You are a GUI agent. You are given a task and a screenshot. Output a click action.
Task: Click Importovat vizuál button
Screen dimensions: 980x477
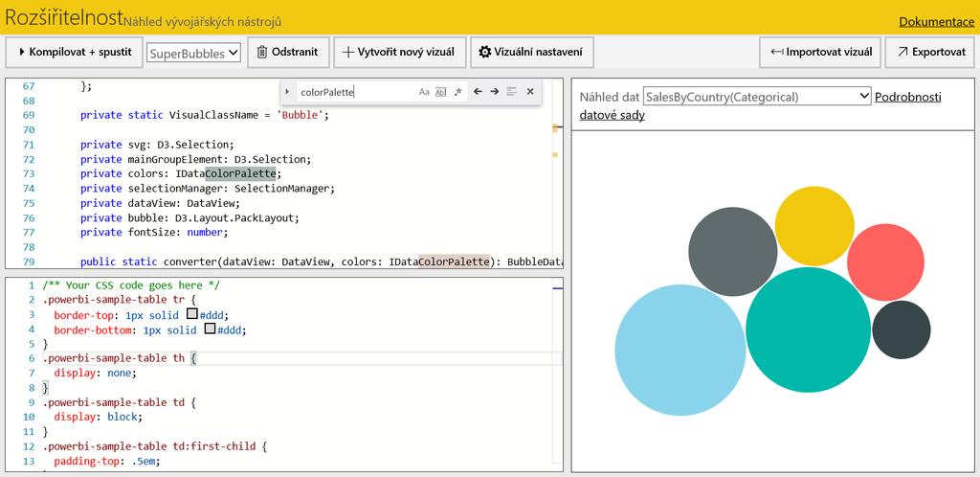820,52
